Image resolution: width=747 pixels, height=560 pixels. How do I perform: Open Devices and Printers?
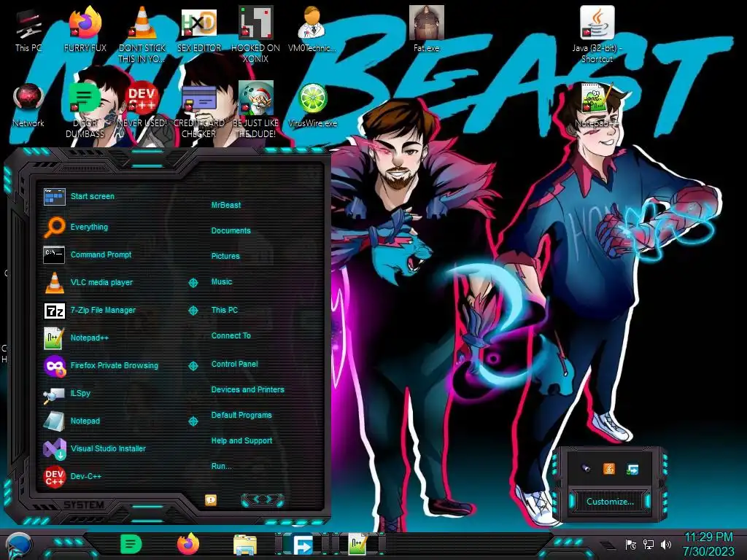pyautogui.click(x=247, y=389)
